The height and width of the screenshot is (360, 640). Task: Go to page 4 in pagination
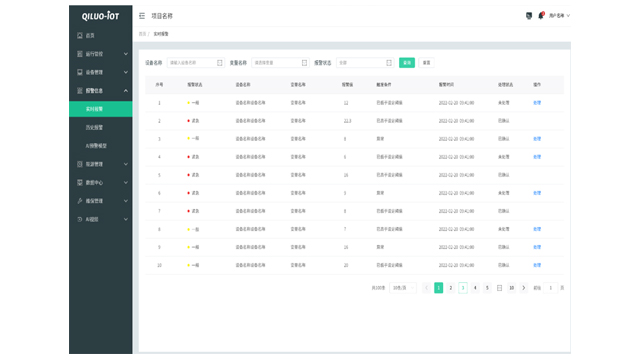(x=475, y=288)
